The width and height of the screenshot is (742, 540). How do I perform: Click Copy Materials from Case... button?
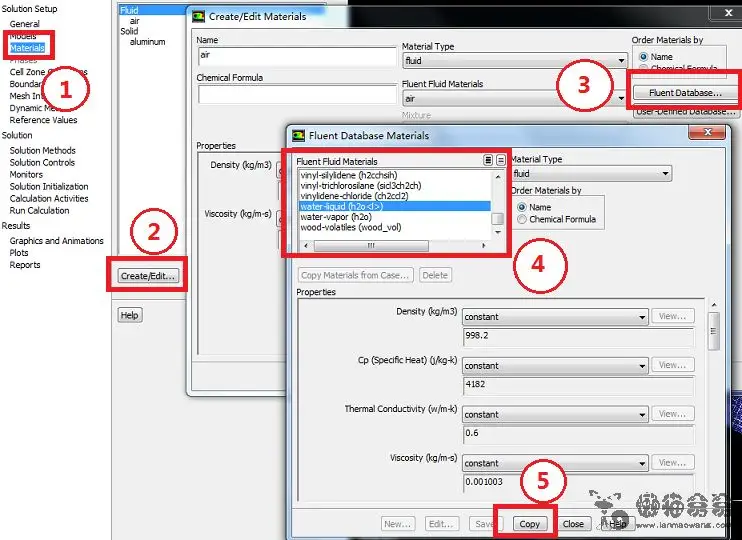tap(355, 275)
